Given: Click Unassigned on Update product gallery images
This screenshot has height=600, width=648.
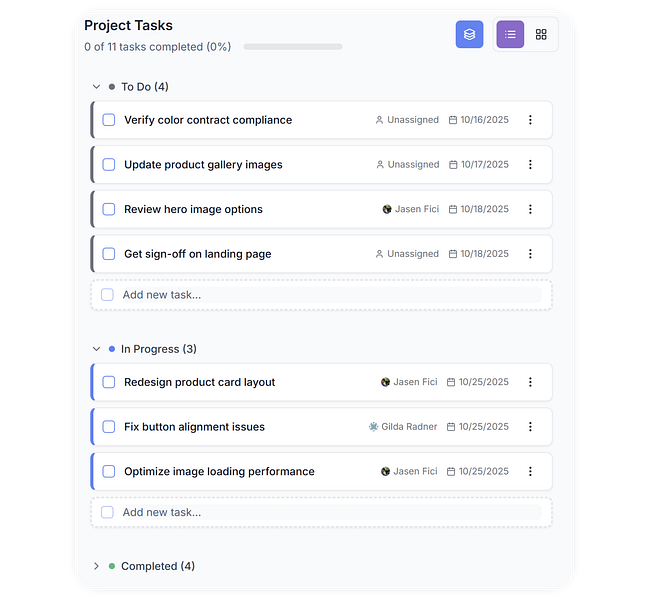Looking at the screenshot, I should point(412,165).
